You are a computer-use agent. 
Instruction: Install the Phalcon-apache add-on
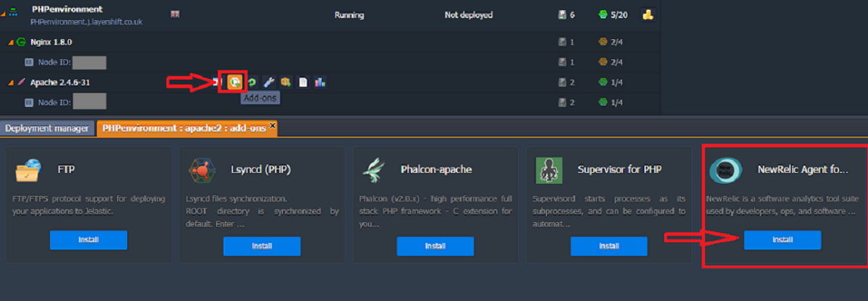[x=435, y=246]
